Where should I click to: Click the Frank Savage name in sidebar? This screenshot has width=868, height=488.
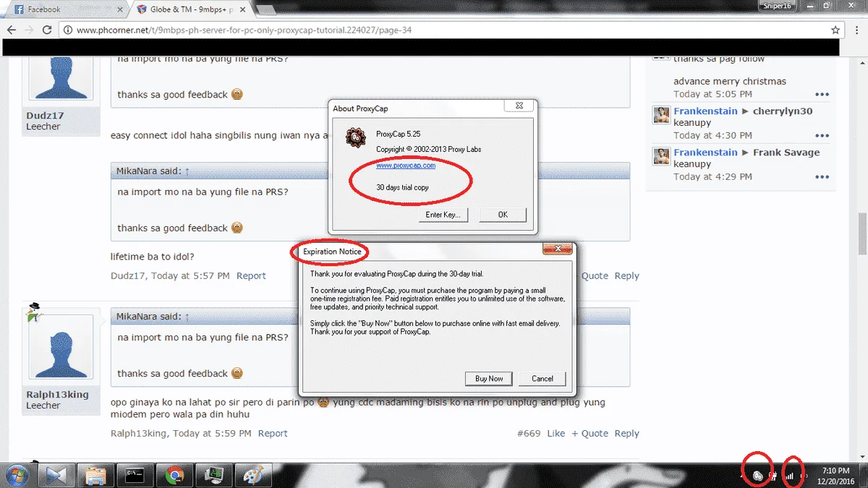pyautogui.click(x=786, y=153)
